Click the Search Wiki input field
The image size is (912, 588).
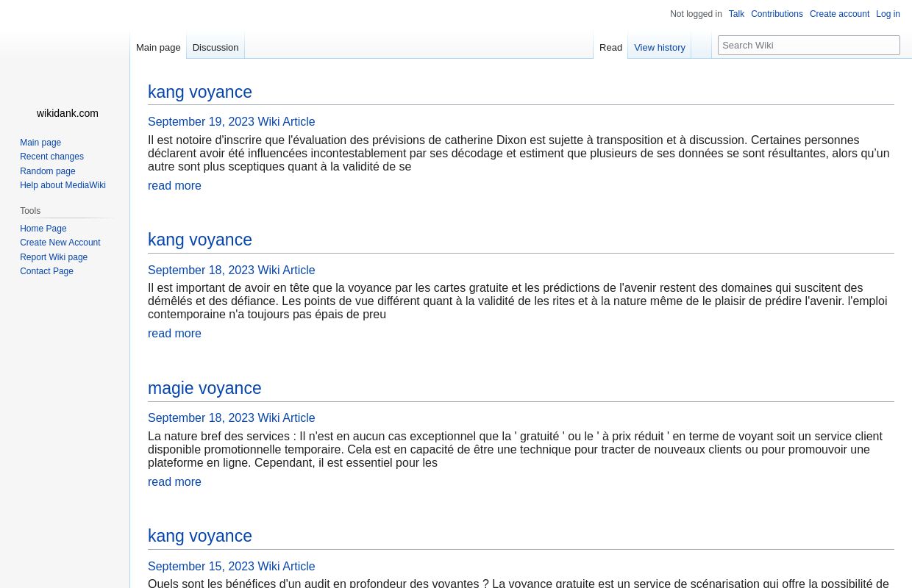point(809,45)
